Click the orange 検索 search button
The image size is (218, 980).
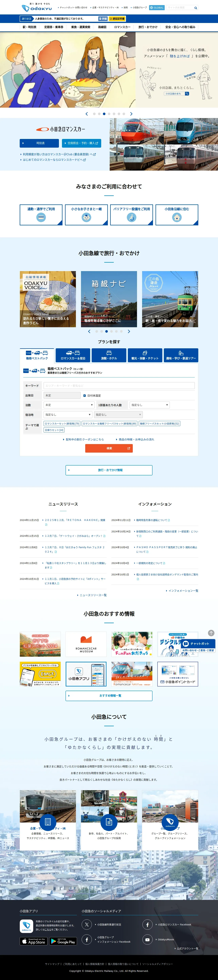pyautogui.click(x=109, y=448)
